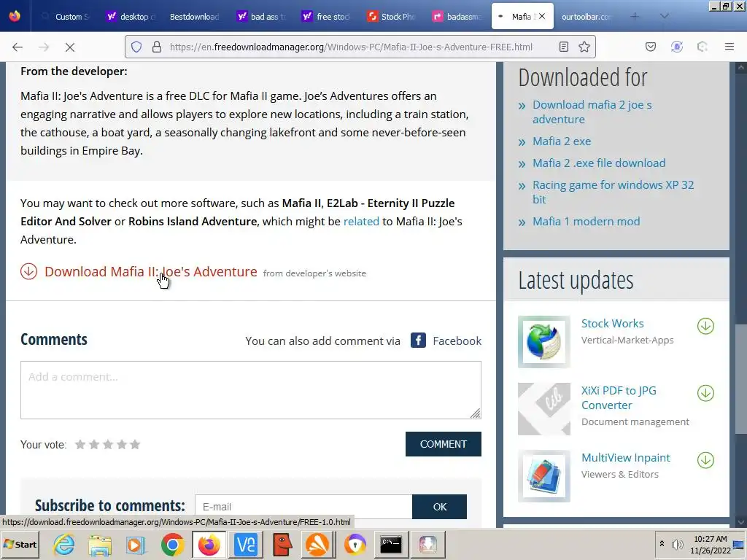
Task: Download MultiView Inpaint green arrow
Action: [705, 461]
